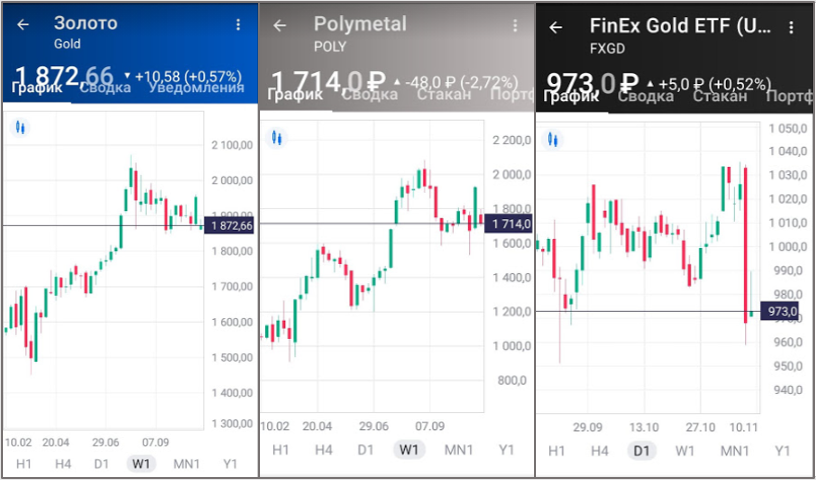Select the D1 timeframe on the Polymetal chart
816x480 pixels.
[365, 450]
